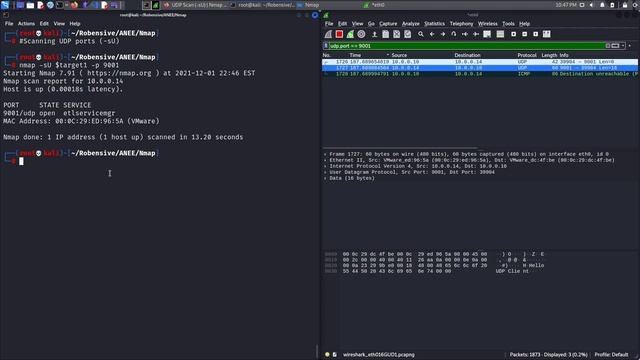Go back in packet history arrow

432,34
